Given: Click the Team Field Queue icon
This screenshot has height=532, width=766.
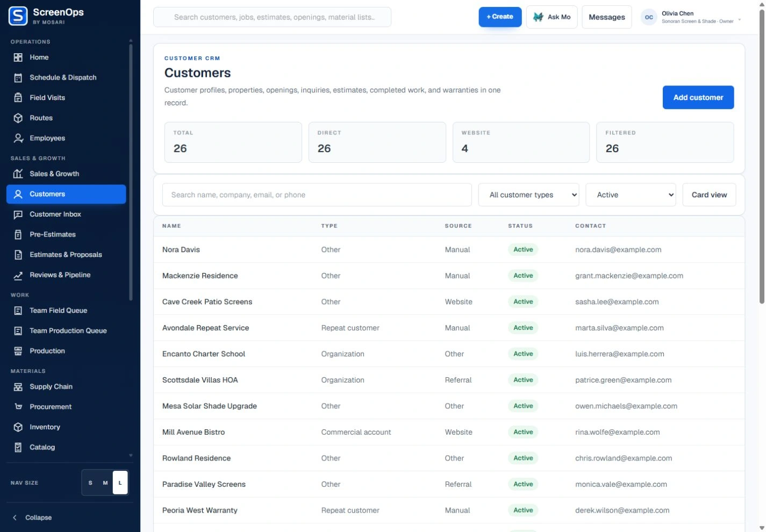Looking at the screenshot, I should [x=18, y=311].
